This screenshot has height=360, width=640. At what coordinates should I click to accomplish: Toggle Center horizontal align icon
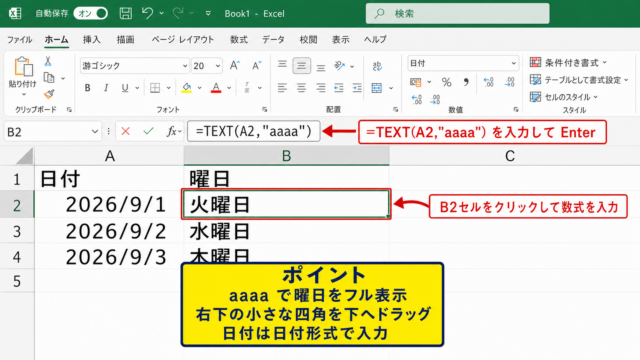coord(301,88)
